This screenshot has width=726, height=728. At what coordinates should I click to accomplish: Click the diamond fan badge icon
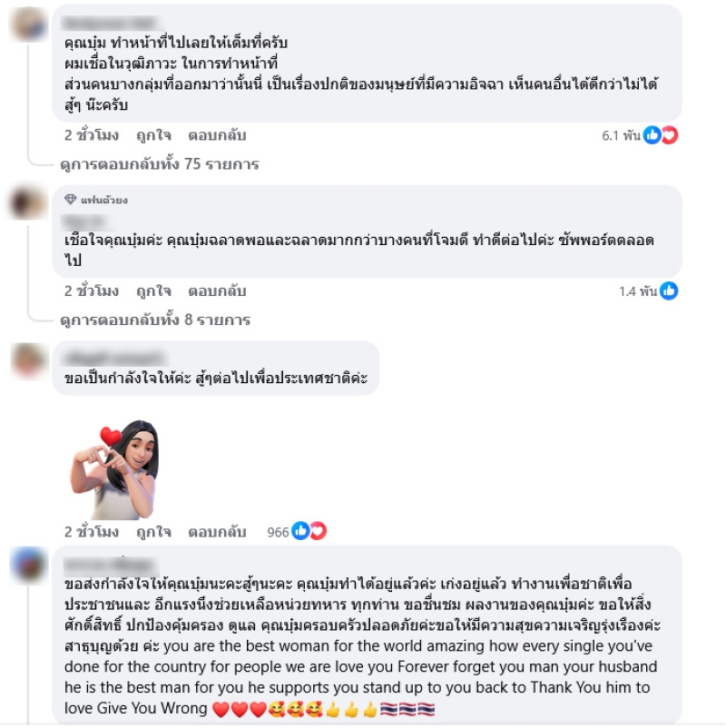tap(71, 199)
